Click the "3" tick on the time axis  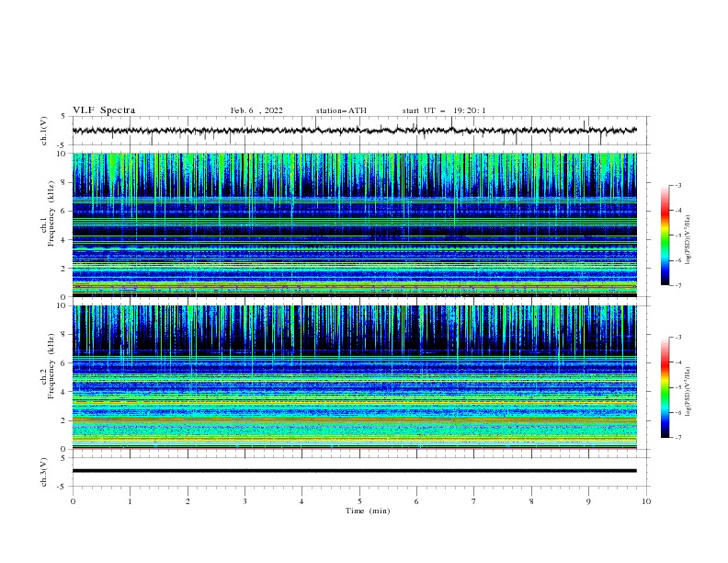tap(245, 501)
